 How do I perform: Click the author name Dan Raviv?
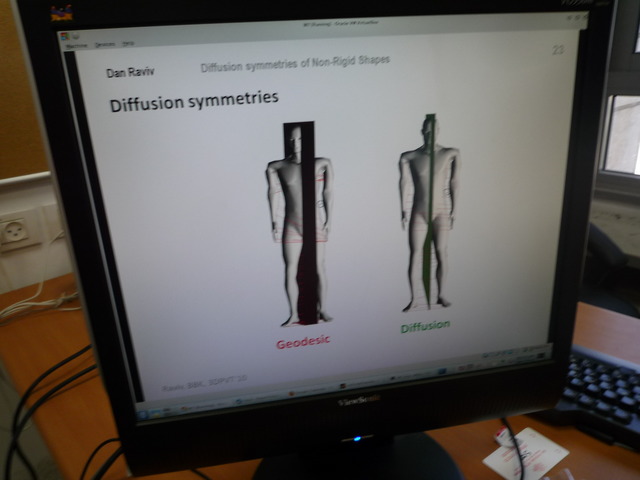(x=130, y=72)
